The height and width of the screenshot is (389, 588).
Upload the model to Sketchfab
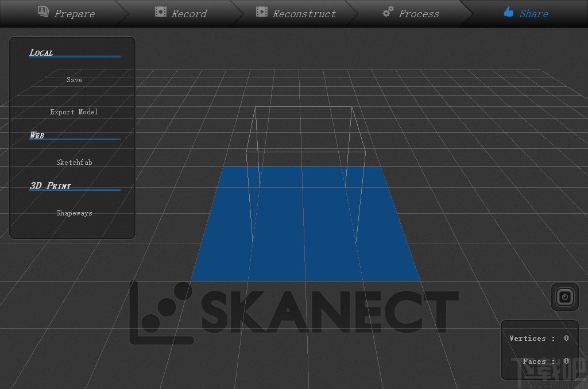tap(74, 162)
